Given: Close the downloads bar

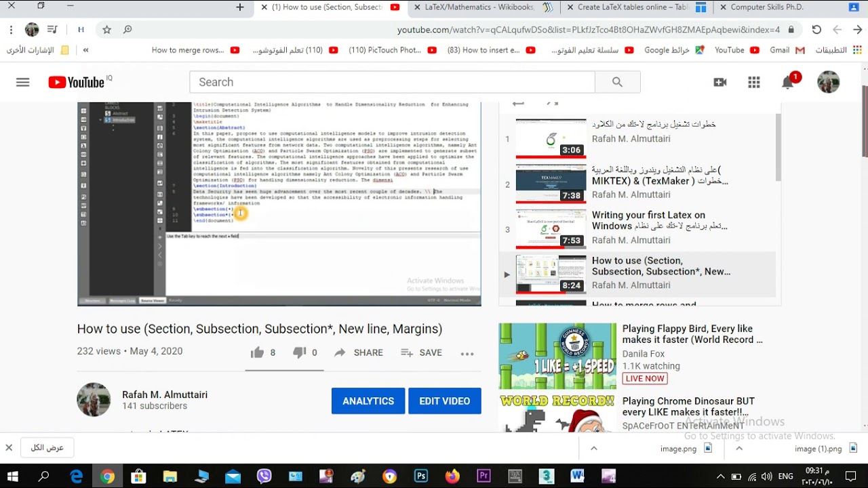Looking at the screenshot, I should click(9, 448).
